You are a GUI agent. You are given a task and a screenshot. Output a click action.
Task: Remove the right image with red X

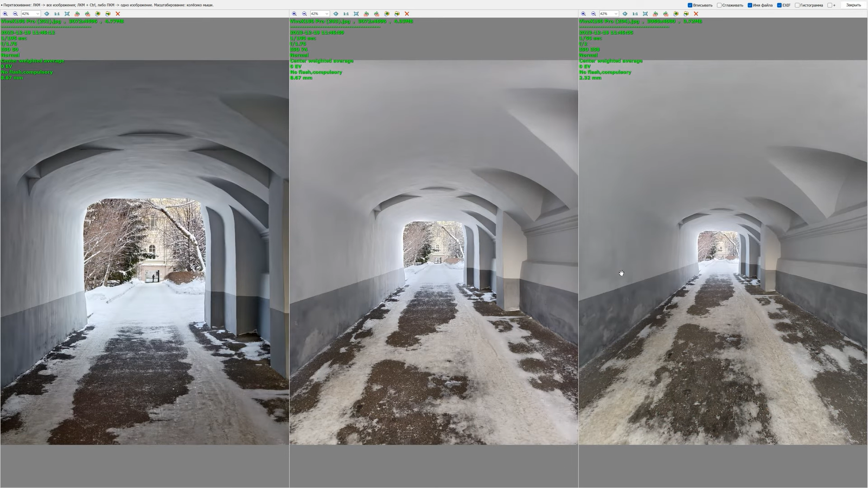(x=696, y=14)
